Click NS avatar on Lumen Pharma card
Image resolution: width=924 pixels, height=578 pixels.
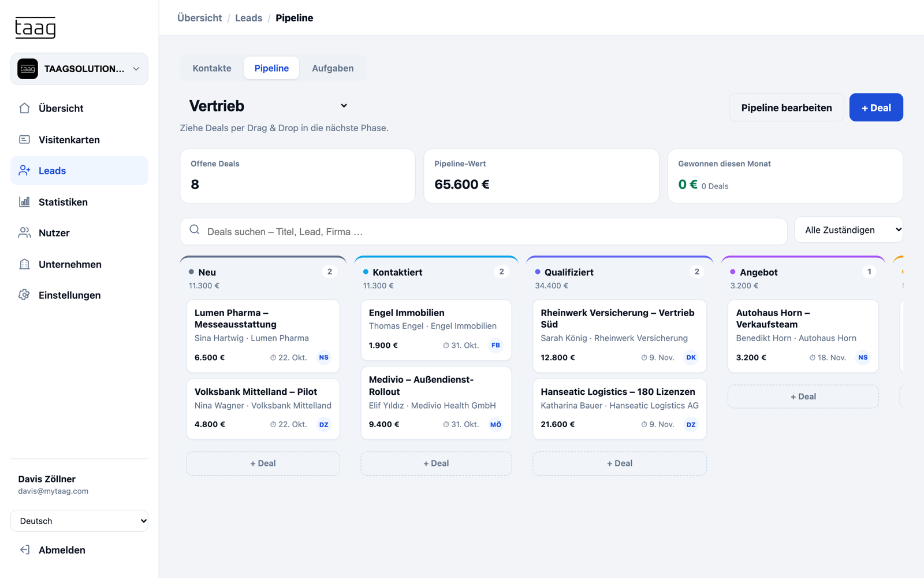[x=324, y=357]
